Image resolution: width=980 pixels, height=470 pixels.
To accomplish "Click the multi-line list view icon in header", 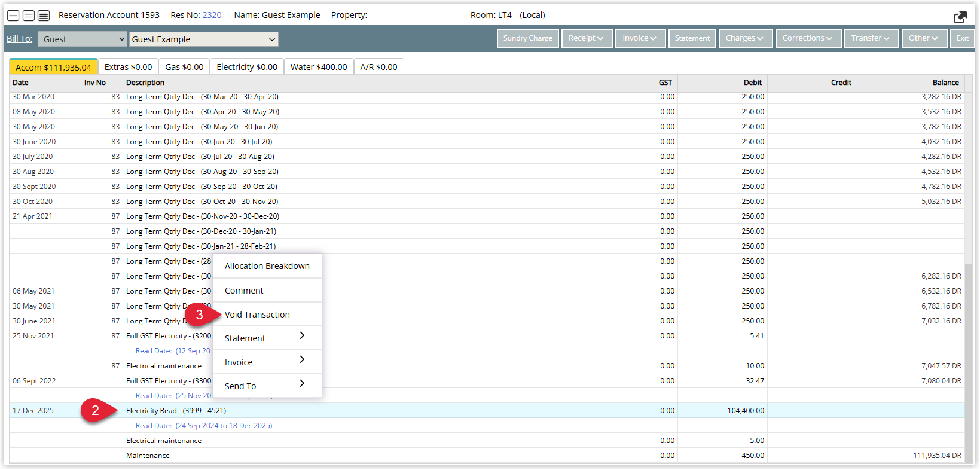I will (x=44, y=16).
